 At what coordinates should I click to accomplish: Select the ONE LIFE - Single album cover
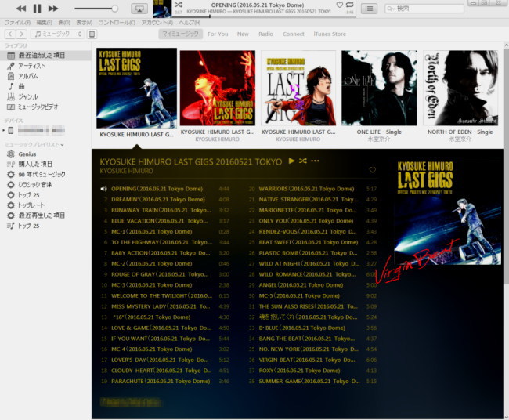(x=379, y=88)
